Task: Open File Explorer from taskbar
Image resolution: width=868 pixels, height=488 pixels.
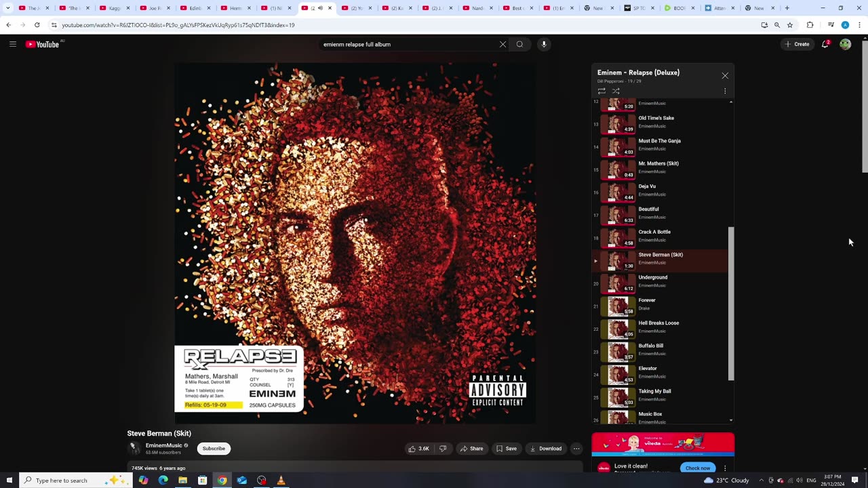Action: tap(182, 480)
